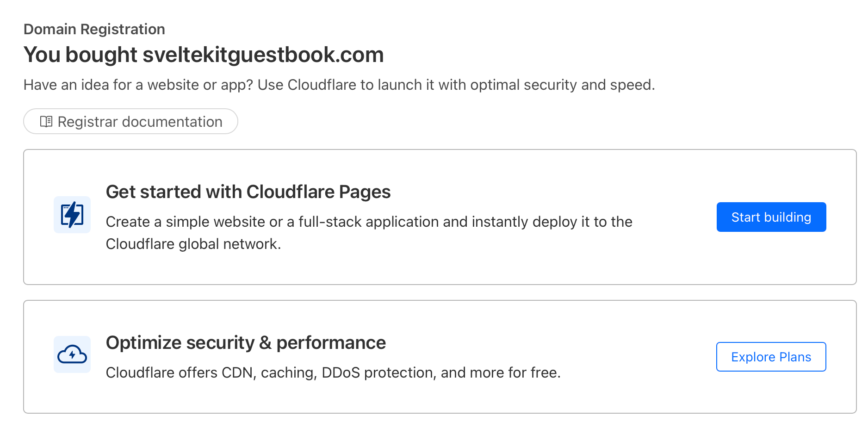This screenshot has height=422, width=868.
Task: Click the Cloudflare launch description text
Action: pos(339,85)
